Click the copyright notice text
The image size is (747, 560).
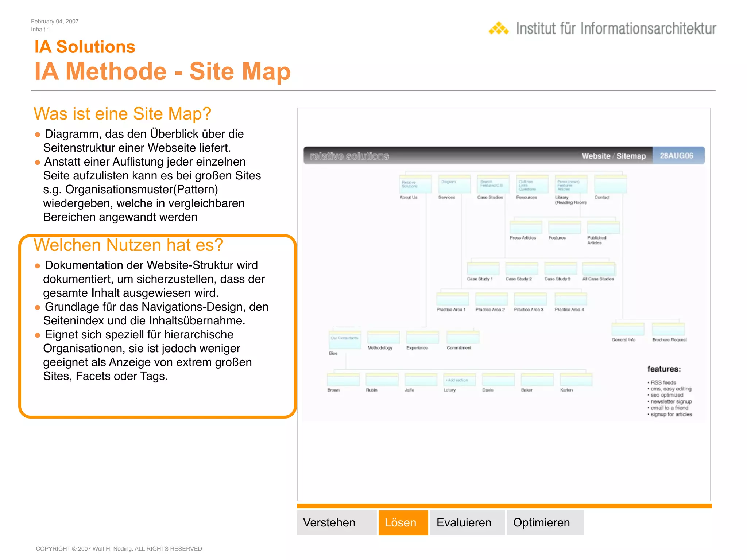click(x=119, y=549)
